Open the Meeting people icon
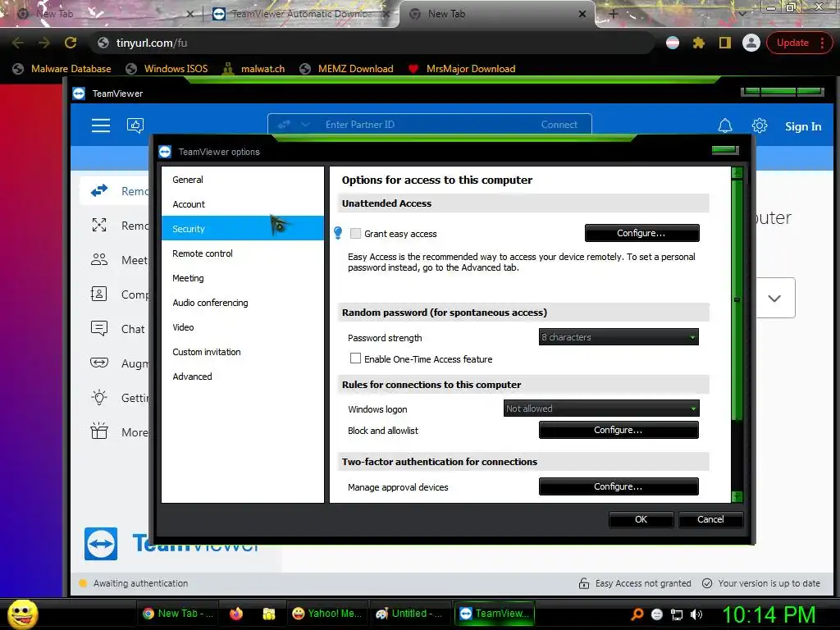The image size is (840, 630). pyautogui.click(x=99, y=260)
